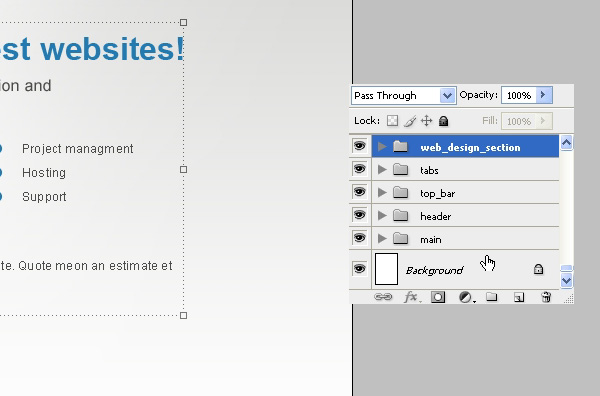The height and width of the screenshot is (396, 600).
Task: Add a layer style with fx icon
Action: click(x=411, y=297)
